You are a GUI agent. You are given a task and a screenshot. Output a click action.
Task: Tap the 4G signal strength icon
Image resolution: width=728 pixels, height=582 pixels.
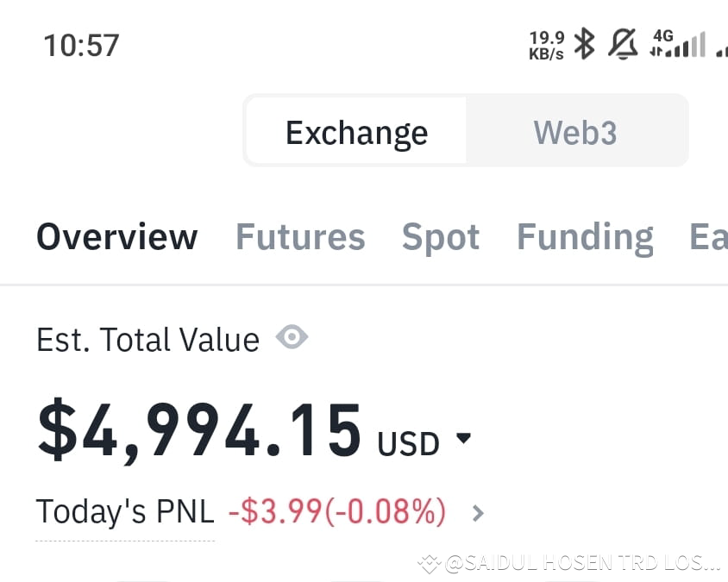coord(678,43)
